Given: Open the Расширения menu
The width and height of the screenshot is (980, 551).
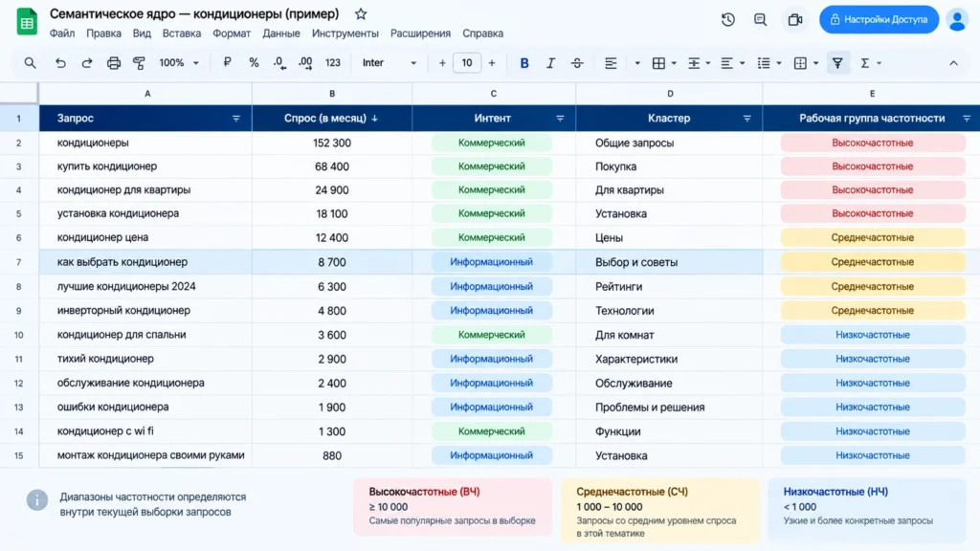Looking at the screenshot, I should point(420,33).
